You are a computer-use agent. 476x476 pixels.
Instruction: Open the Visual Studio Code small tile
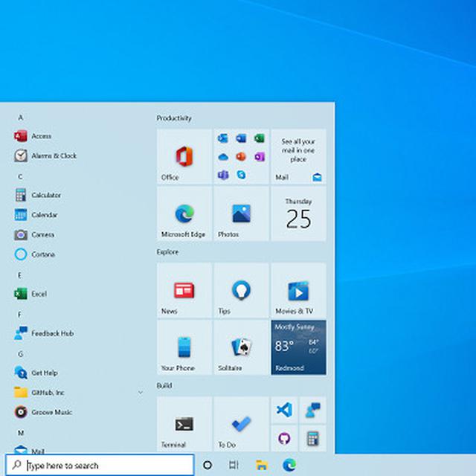[284, 410]
